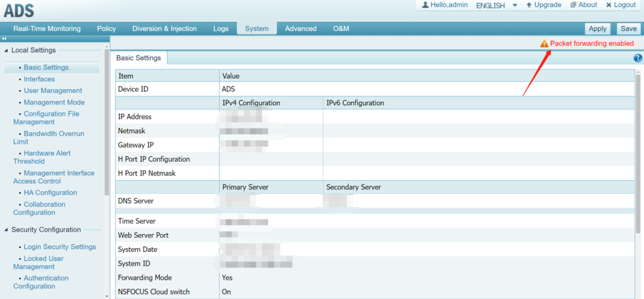
Task: Click the System Date label
Action: pos(138,250)
